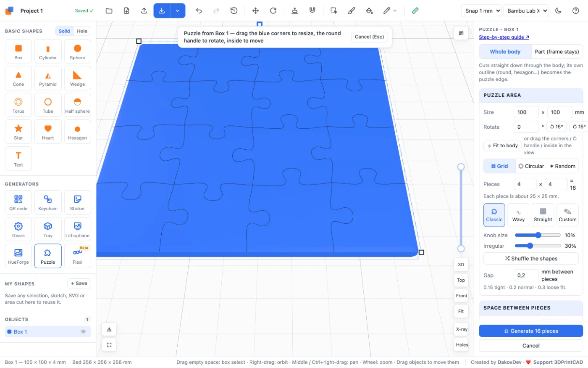
Task: Click Generate 16 pieces
Action: tap(531, 331)
